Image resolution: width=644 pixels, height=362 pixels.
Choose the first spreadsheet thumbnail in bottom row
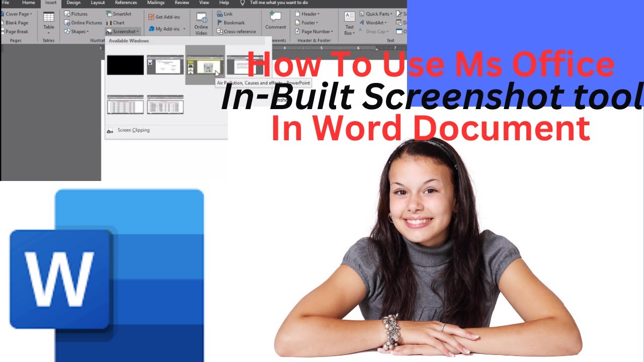coord(125,104)
